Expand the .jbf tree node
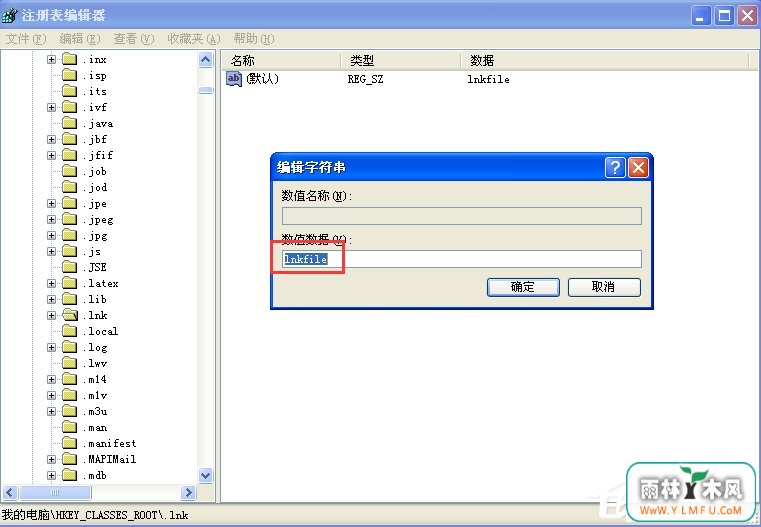This screenshot has width=761, height=527. [x=51, y=139]
